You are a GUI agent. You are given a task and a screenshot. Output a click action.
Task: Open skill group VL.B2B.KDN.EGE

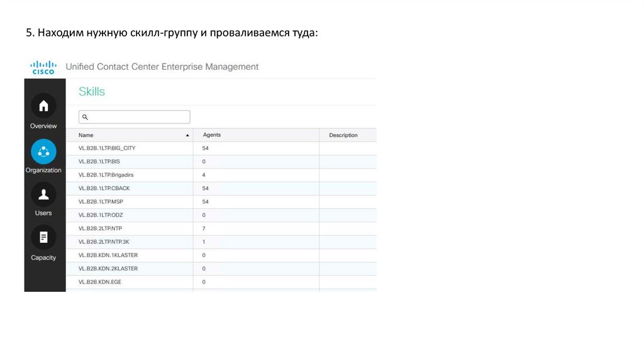coord(100,282)
